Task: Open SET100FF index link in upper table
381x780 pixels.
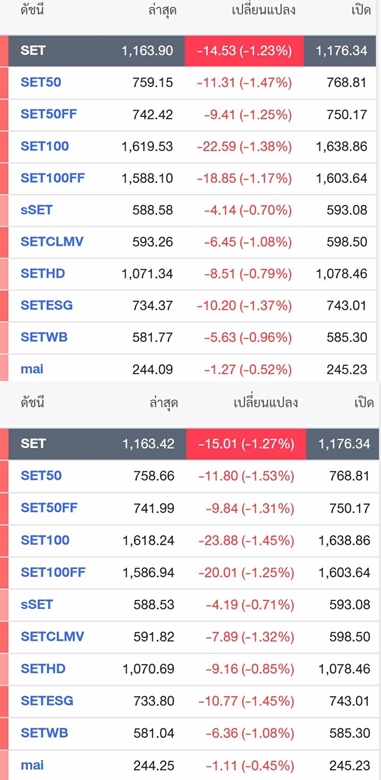Action: click(53, 178)
